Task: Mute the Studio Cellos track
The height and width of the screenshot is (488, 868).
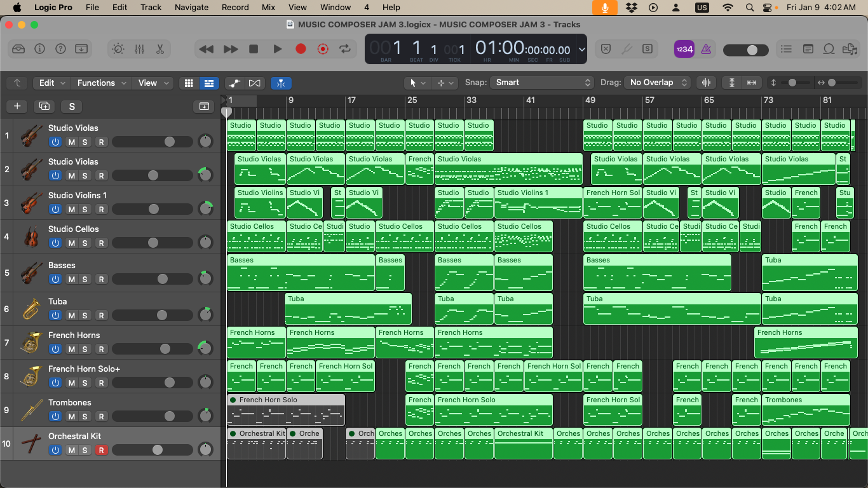Action: pyautogui.click(x=72, y=243)
